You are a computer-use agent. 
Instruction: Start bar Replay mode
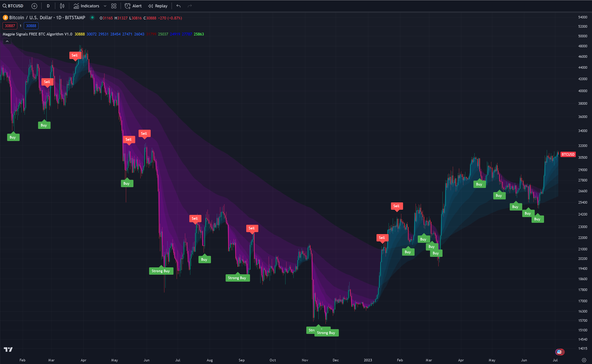158,6
